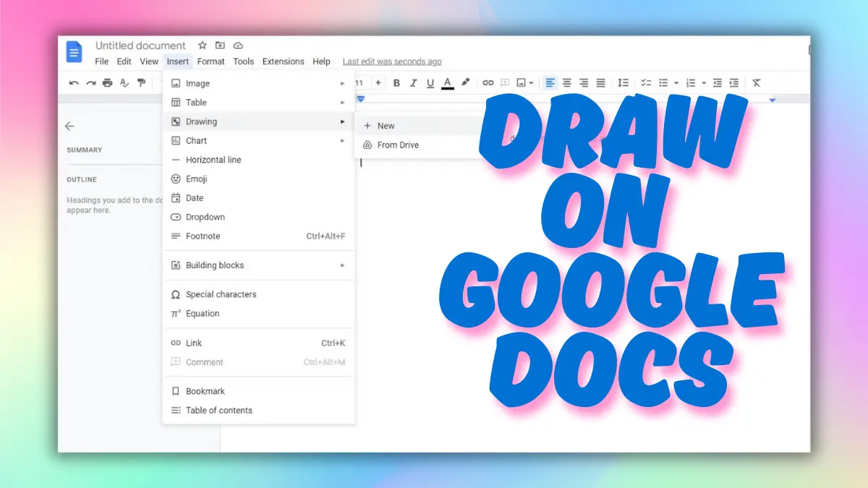
Task: Open the Extensions menu
Action: (284, 61)
